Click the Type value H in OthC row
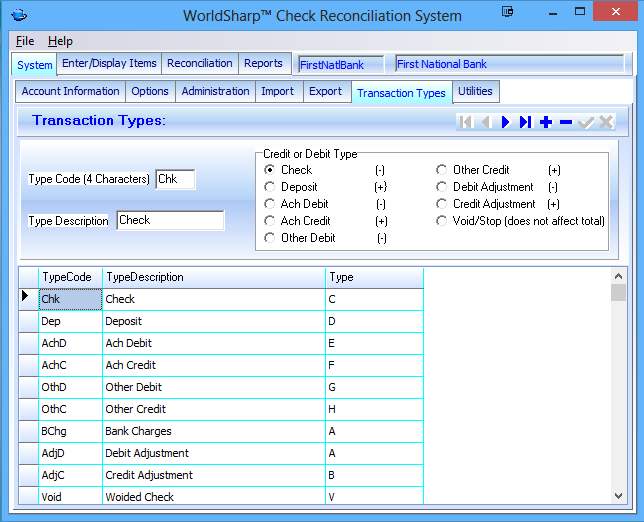 (x=375, y=409)
